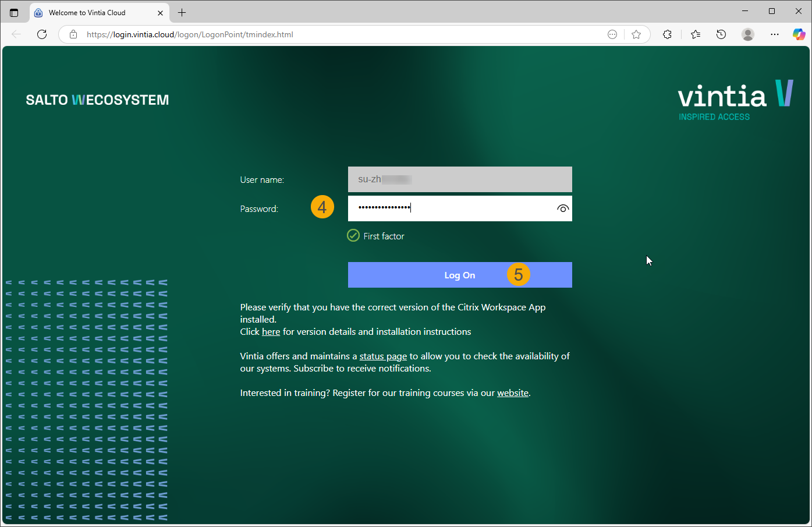
Task: Open the extensions puzzle icon
Action: [x=668, y=34]
